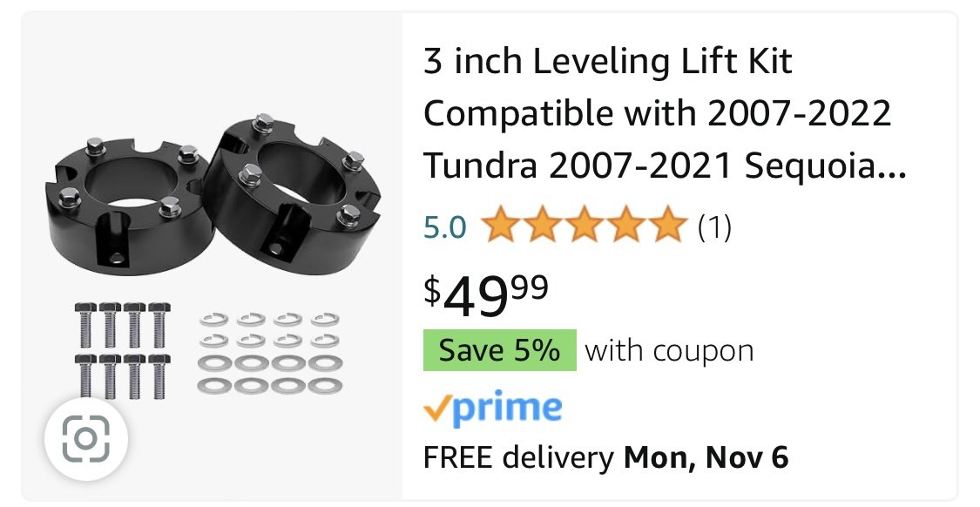This screenshot has height=507, width=980.
Task: Open the (1) review count link
Action: click(x=714, y=226)
